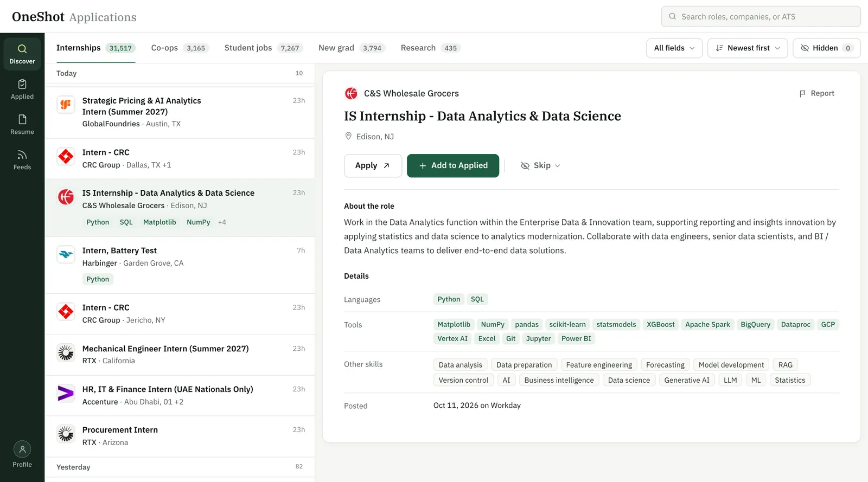The height and width of the screenshot is (482, 868).
Task: Report this job posting
Action: (x=817, y=93)
